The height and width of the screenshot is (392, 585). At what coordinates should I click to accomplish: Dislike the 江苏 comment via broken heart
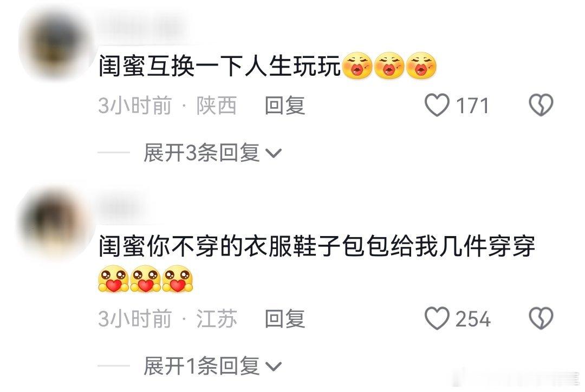pos(541,318)
